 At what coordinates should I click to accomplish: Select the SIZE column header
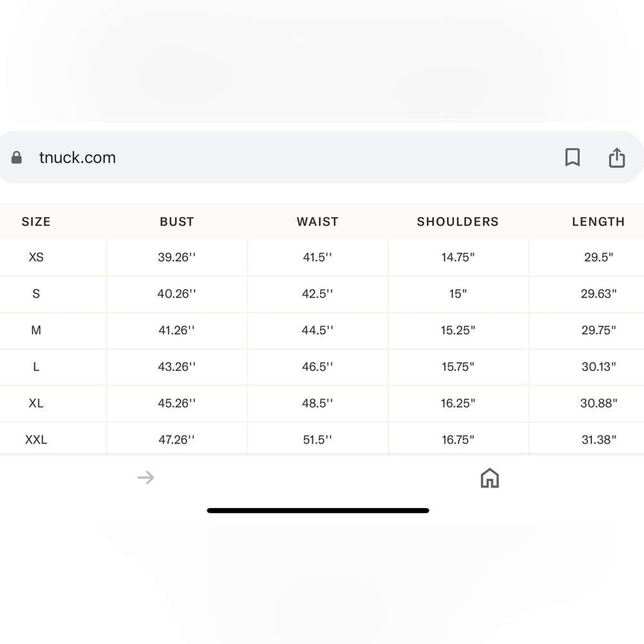[36, 222]
